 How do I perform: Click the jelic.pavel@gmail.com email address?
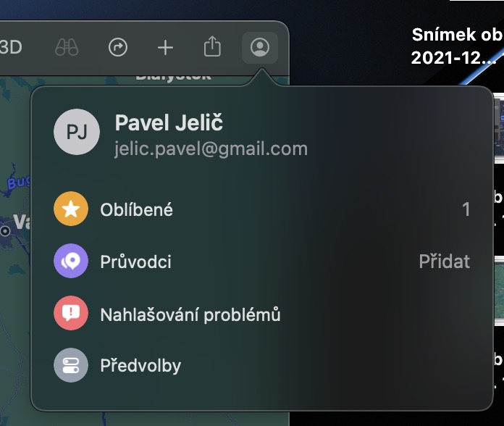[x=211, y=149]
